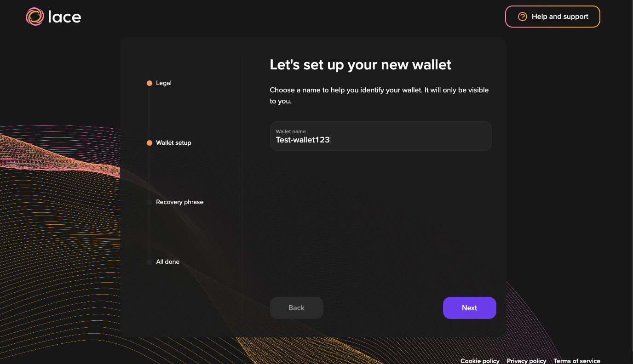Select the 'Legal' step label
This screenshot has width=633, height=364.
click(164, 83)
